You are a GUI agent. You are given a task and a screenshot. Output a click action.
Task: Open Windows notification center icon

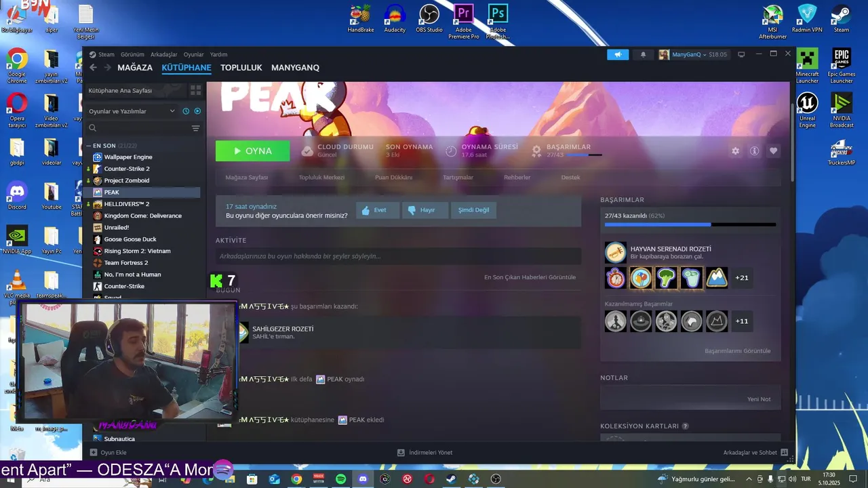[852, 479]
